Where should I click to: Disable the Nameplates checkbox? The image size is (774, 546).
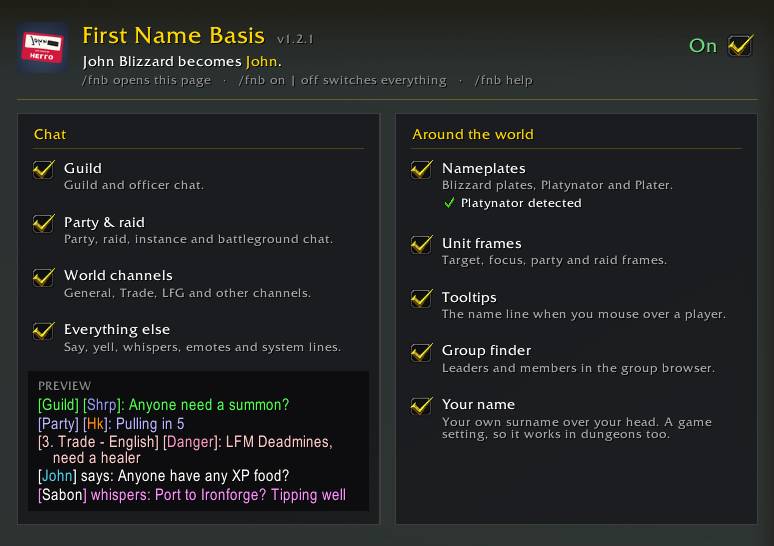pyautogui.click(x=422, y=169)
